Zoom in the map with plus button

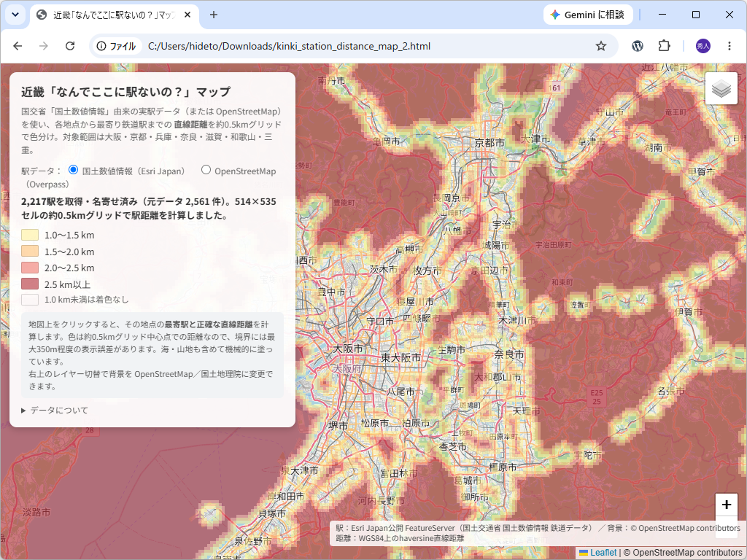click(726, 505)
